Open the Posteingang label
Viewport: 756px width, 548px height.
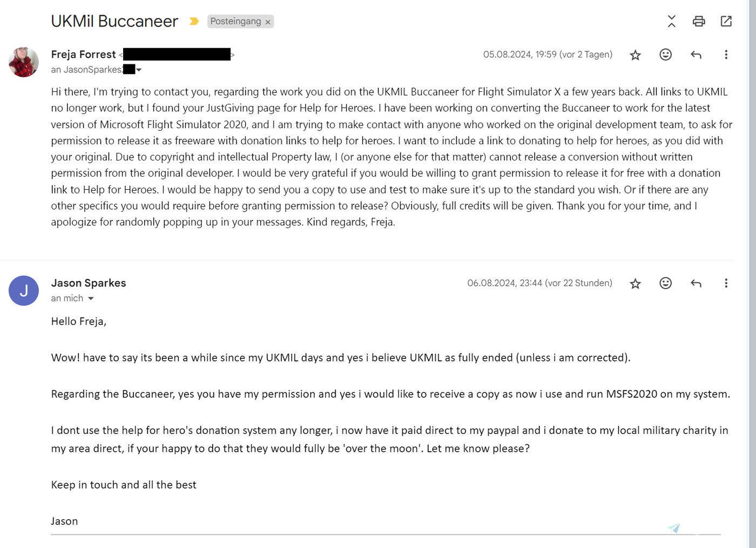[235, 21]
